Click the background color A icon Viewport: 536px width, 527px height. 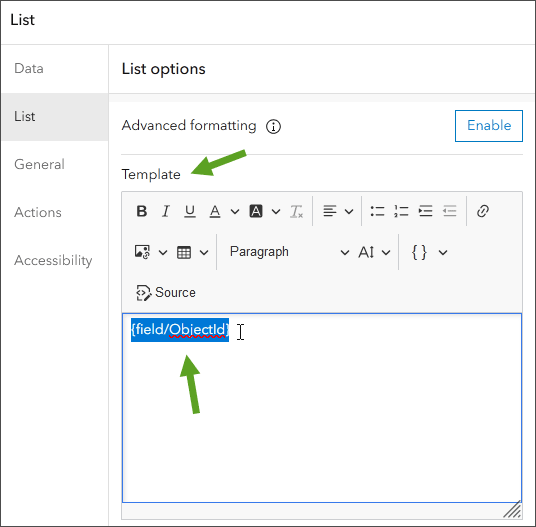256,211
